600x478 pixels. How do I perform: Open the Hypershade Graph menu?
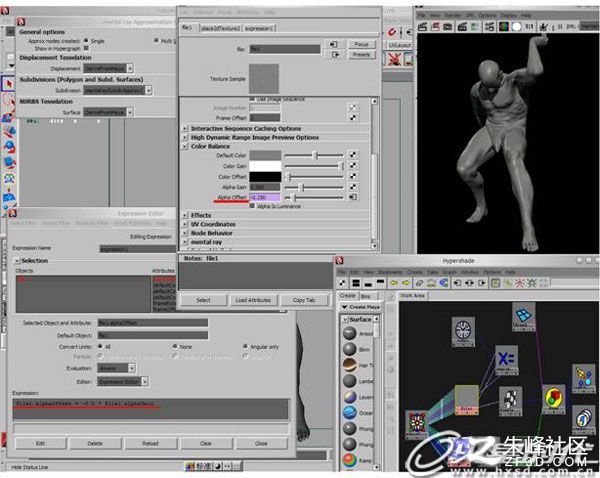click(x=449, y=272)
